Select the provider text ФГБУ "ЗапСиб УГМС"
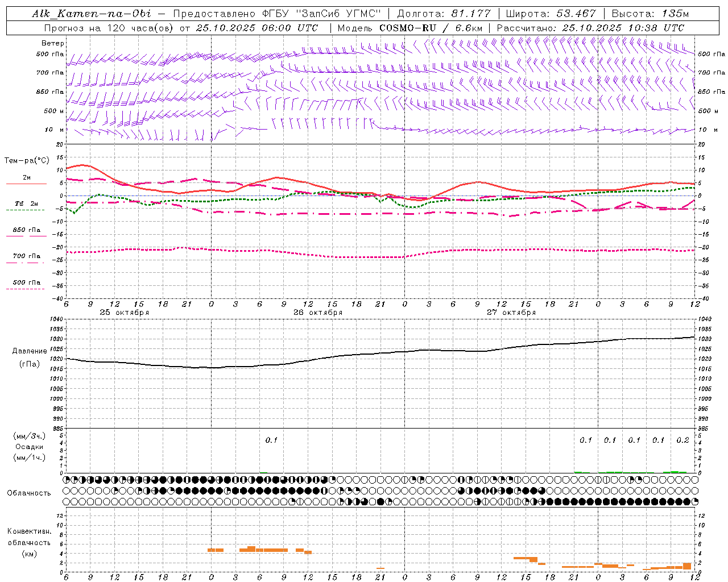The height and width of the screenshot is (582, 728). (x=321, y=14)
